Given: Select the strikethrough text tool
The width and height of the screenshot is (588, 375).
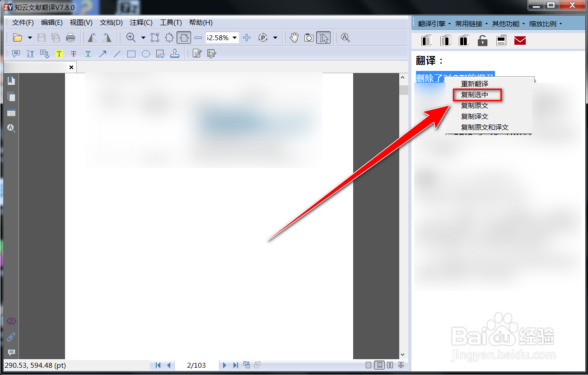Looking at the screenshot, I should click(74, 54).
